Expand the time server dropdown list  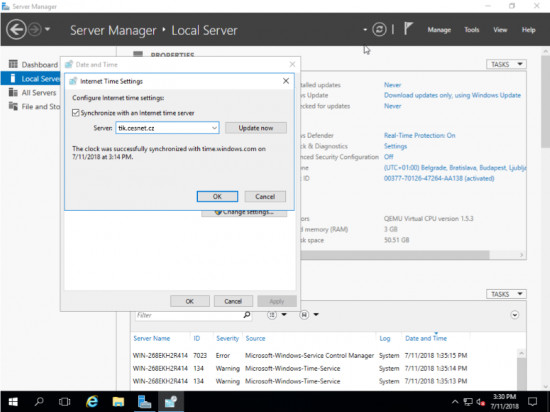pyautogui.click(x=214, y=128)
